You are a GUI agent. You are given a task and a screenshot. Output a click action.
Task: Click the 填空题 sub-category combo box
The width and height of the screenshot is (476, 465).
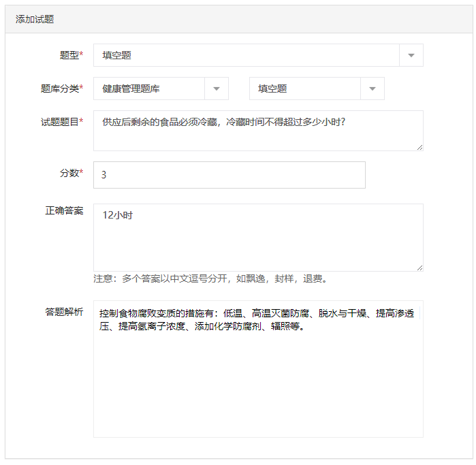(x=317, y=89)
